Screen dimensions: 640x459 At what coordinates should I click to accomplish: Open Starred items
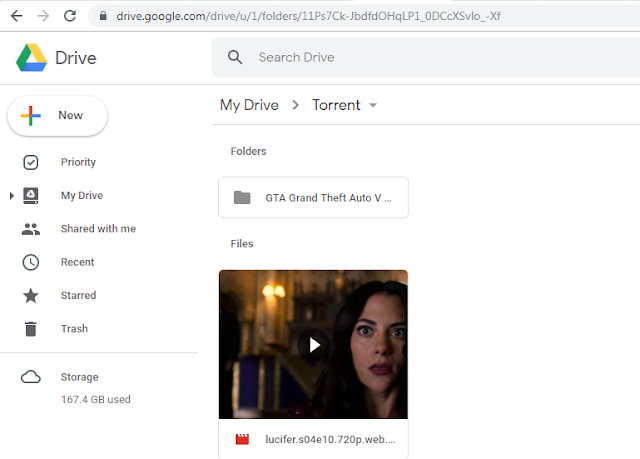pos(78,295)
